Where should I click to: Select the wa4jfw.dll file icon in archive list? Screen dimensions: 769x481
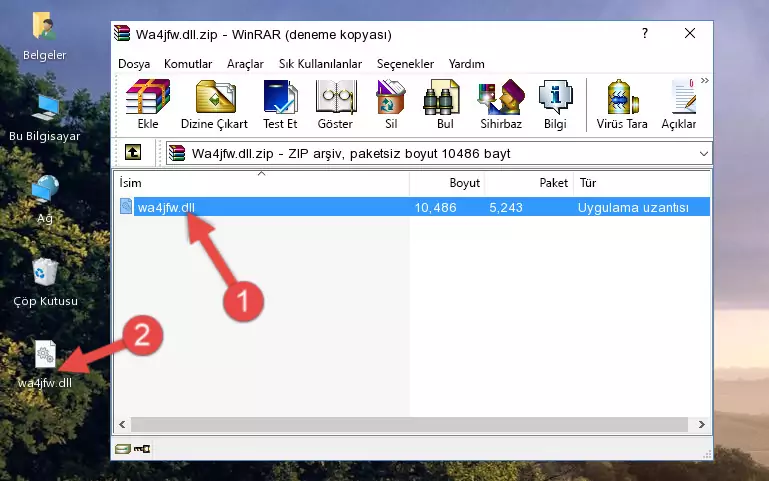pos(126,206)
